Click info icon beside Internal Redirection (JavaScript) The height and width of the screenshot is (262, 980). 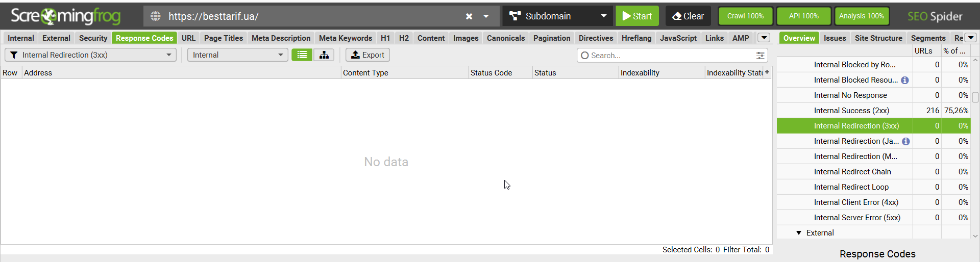tap(905, 141)
